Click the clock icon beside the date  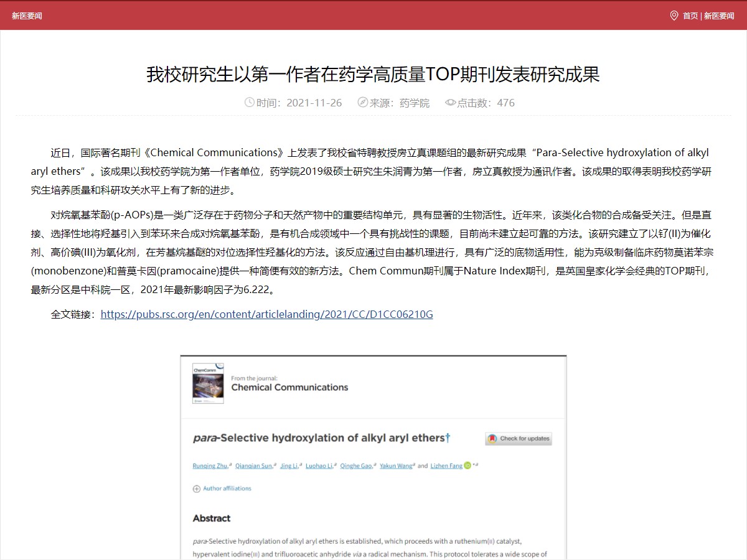pos(250,103)
